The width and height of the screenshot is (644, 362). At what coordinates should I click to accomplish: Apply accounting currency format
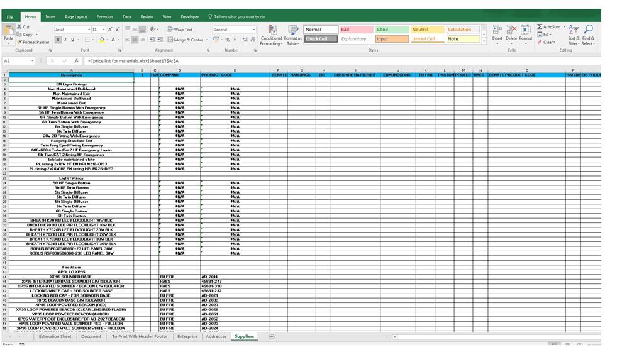click(x=216, y=40)
